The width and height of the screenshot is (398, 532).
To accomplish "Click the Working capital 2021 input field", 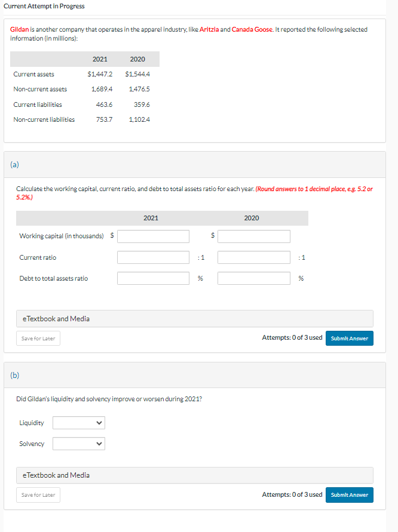I will pyautogui.click(x=153, y=235).
